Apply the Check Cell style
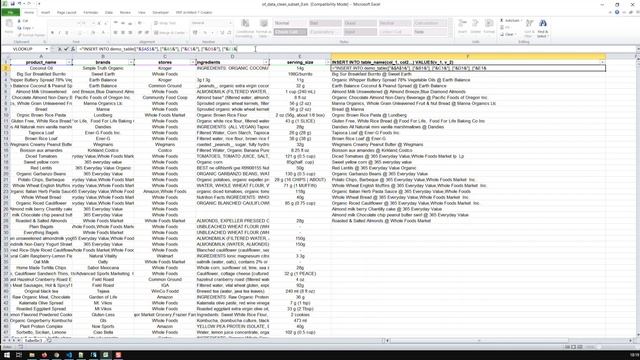 click(x=290, y=32)
